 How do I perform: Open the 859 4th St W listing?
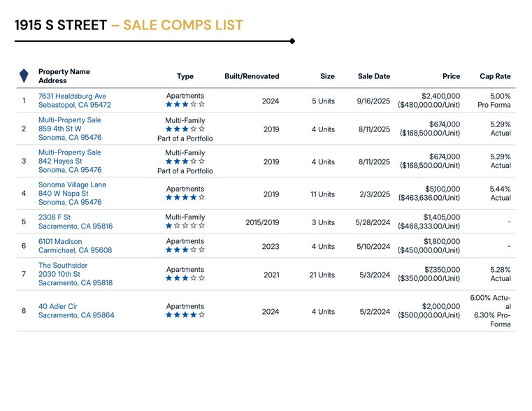tap(60, 129)
